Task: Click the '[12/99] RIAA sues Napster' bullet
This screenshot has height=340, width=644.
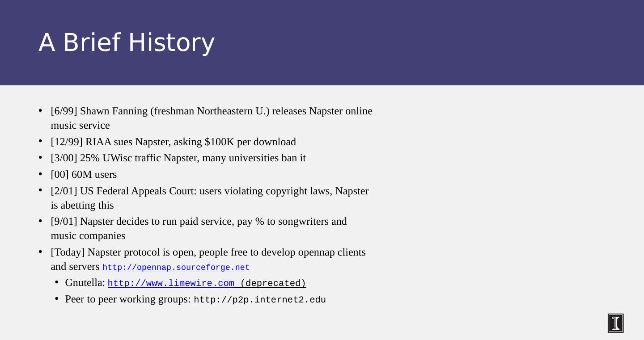Action: click(173, 142)
